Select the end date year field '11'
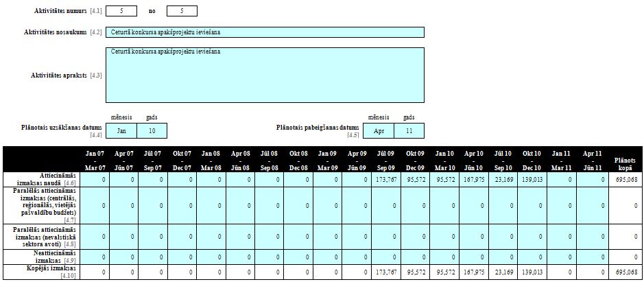The image size is (644, 282). click(409, 130)
